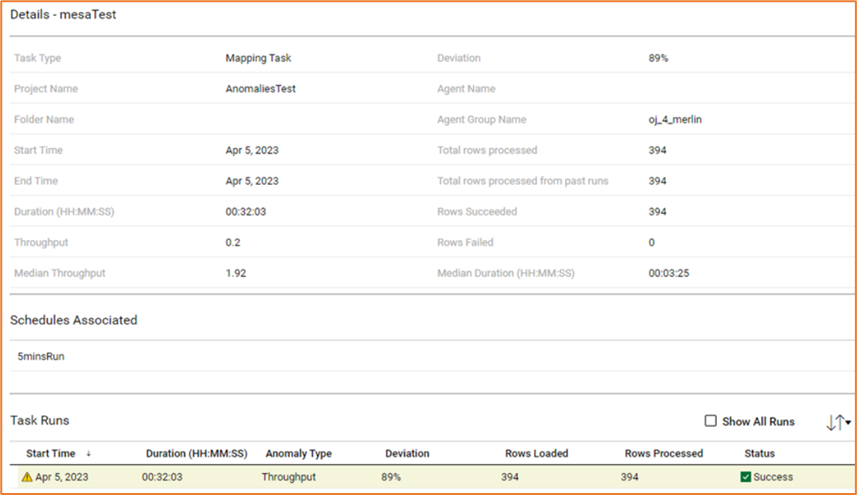This screenshot has width=857, height=495.
Task: Sort by Rows Processed column header
Action: pyautogui.click(x=664, y=453)
